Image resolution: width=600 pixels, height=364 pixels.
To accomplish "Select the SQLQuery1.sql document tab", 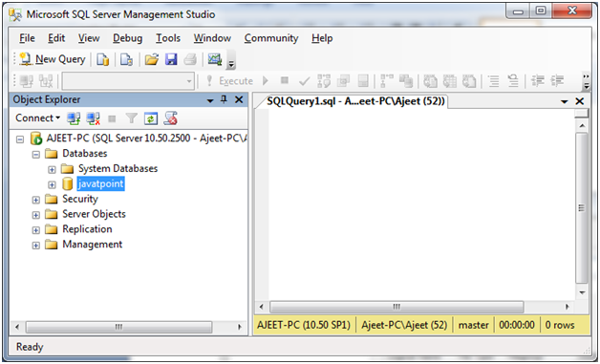I will click(355, 101).
